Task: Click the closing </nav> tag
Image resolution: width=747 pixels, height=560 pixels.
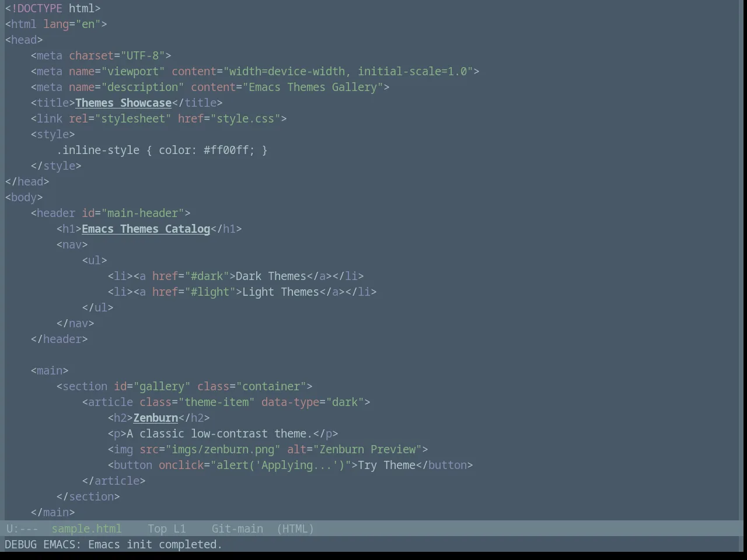Action: click(x=75, y=323)
